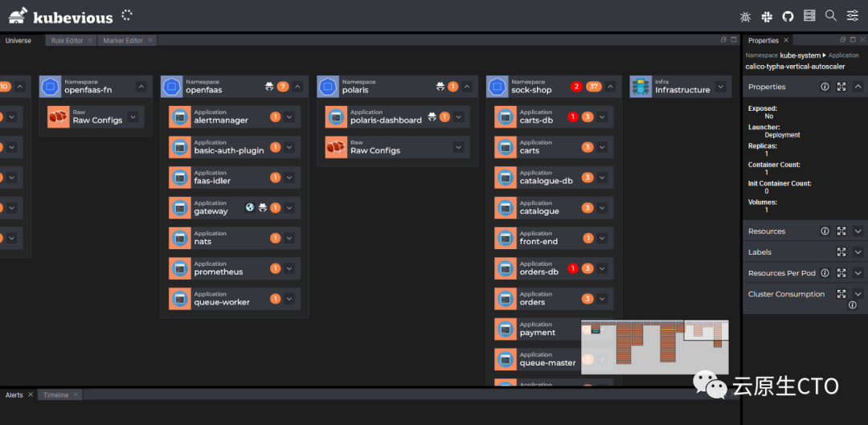Click the orange 37 warning badge on sock-shop
Viewport: 868px width, 425px height.
tap(593, 86)
